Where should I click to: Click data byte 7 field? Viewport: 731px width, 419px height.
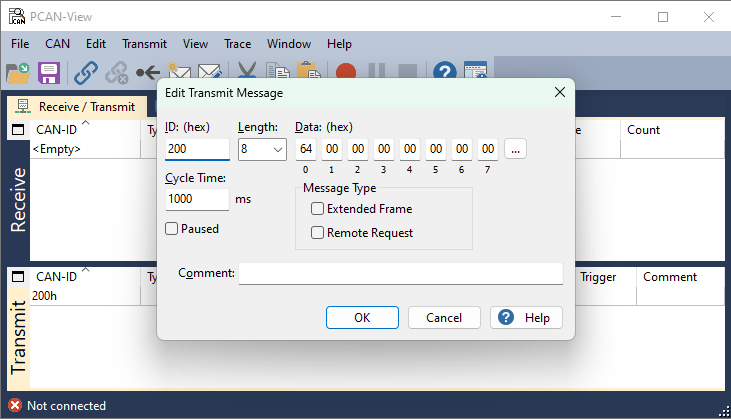coord(488,149)
